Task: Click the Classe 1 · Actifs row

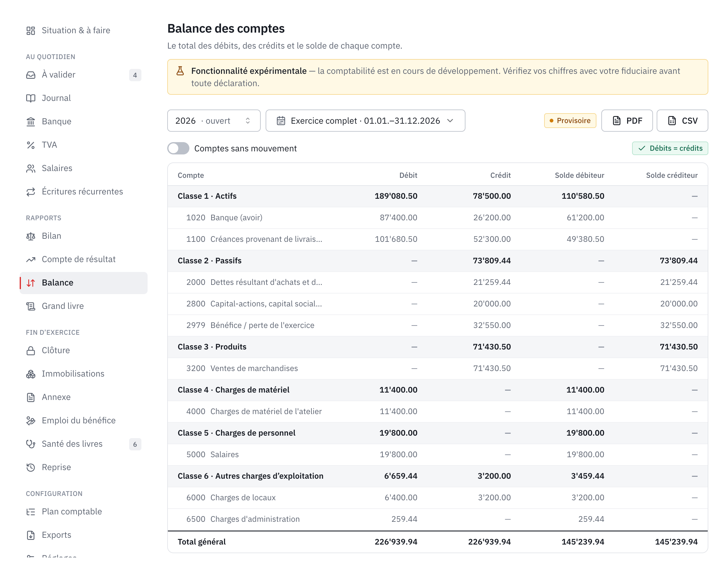Action: (437, 196)
